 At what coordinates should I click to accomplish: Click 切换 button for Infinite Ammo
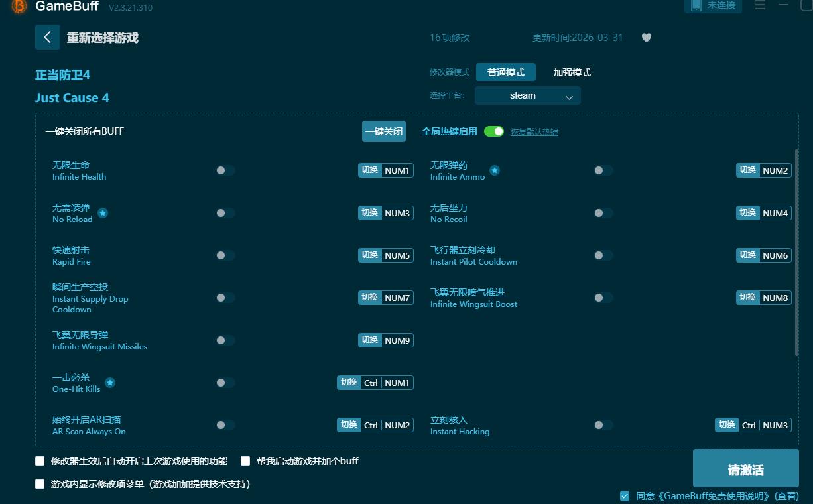[x=748, y=170]
